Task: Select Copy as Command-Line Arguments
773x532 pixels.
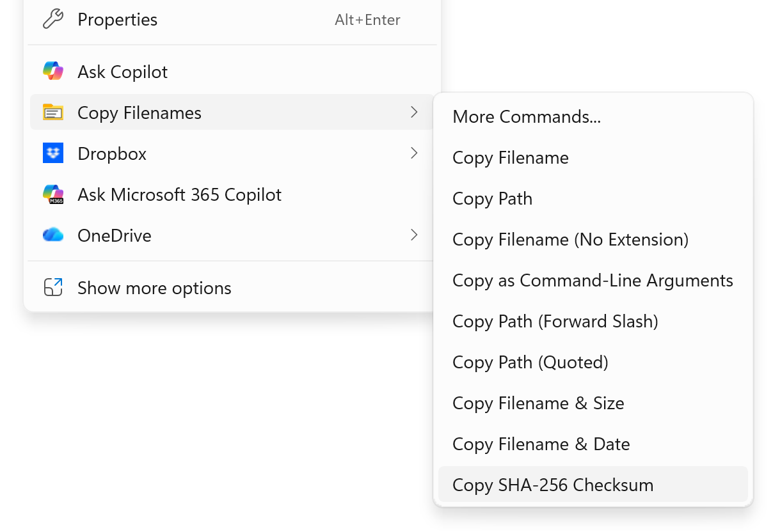Action: pyautogui.click(x=593, y=281)
